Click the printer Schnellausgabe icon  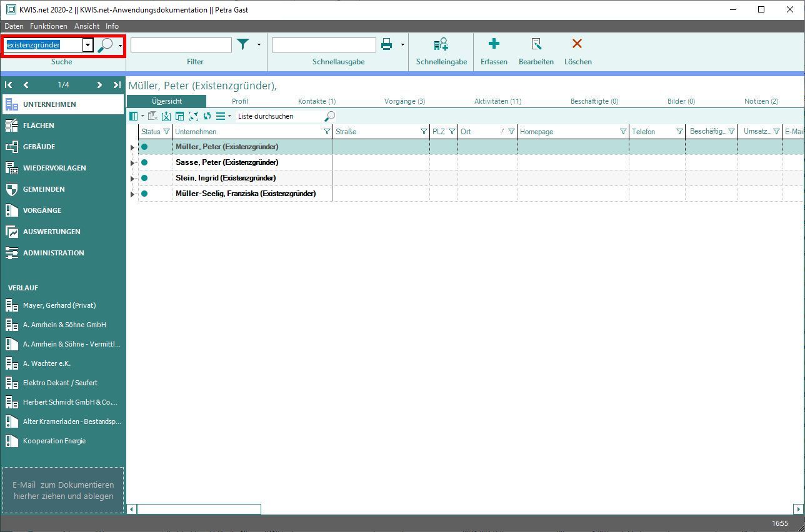click(x=386, y=44)
